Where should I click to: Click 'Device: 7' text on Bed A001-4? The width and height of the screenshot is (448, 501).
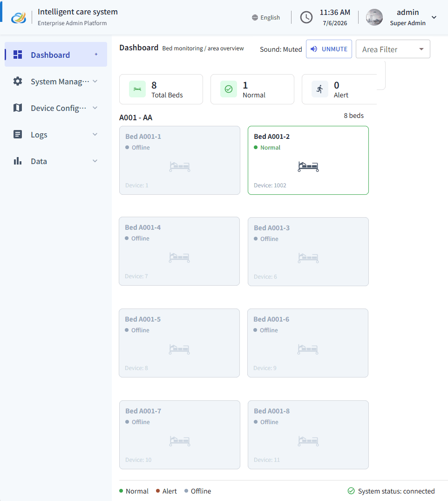coord(136,276)
